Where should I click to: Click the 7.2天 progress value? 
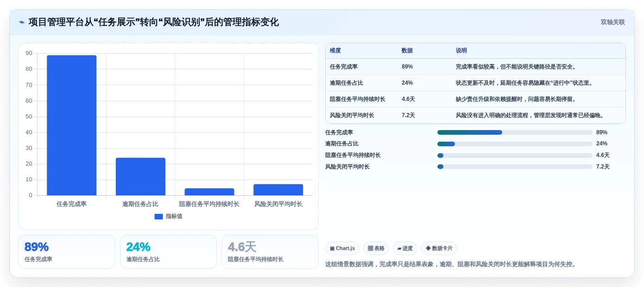(603, 167)
